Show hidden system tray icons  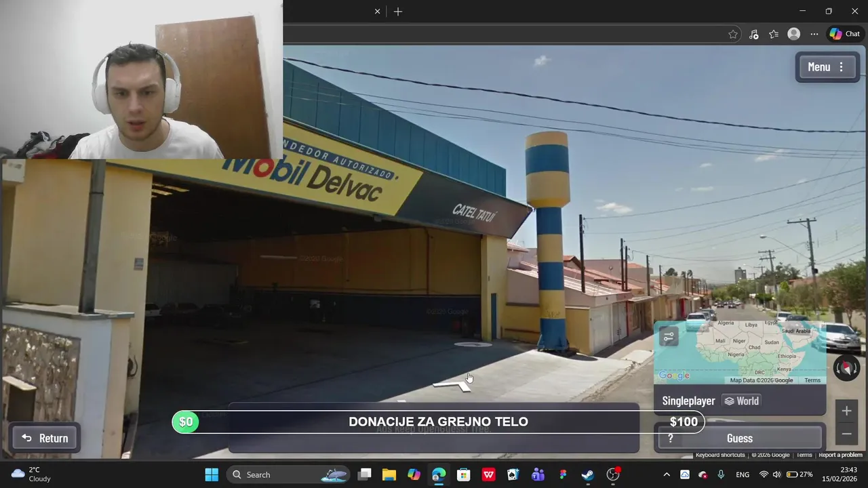[x=667, y=474]
